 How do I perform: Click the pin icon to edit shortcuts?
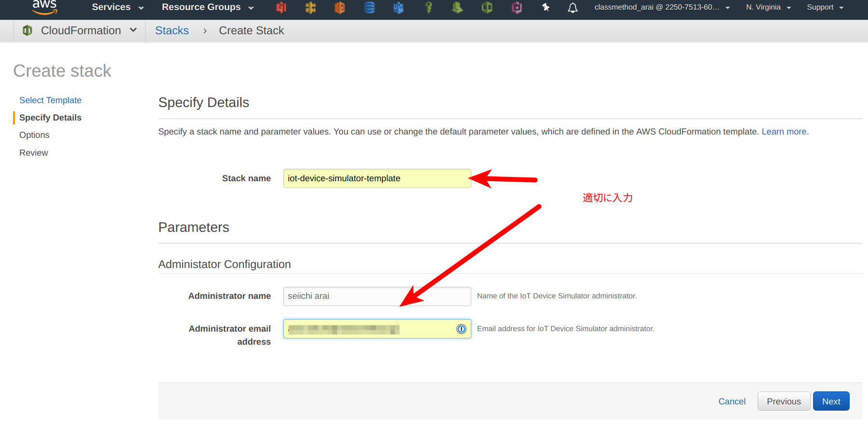click(x=545, y=7)
